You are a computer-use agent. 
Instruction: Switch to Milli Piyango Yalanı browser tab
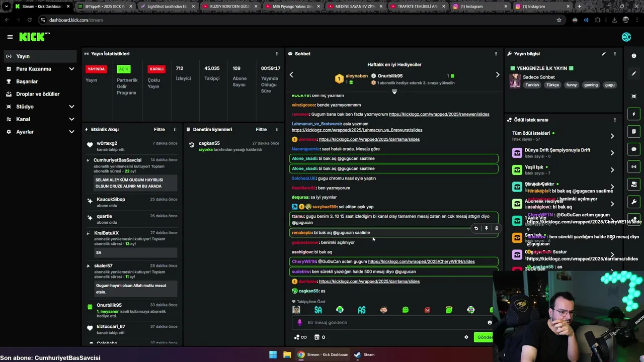292,7
